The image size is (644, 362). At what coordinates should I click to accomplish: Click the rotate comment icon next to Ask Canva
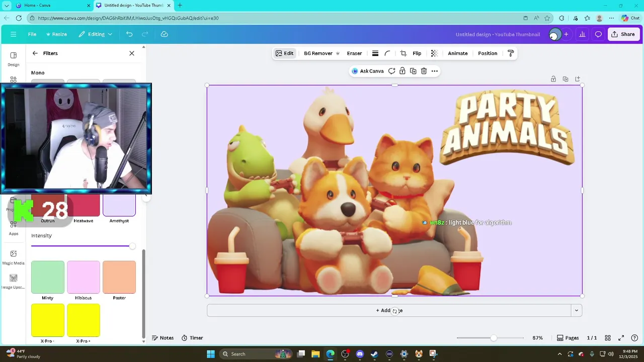391,71
